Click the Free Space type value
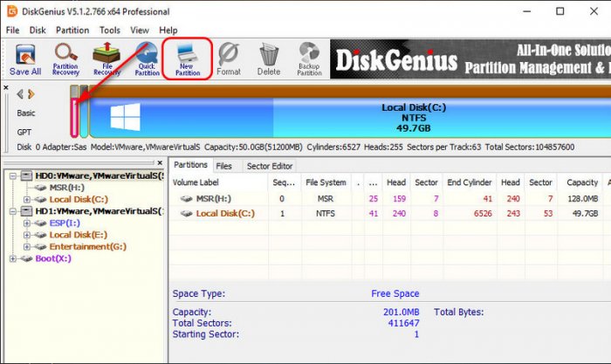Image resolution: width=611 pixels, height=364 pixels. (395, 293)
